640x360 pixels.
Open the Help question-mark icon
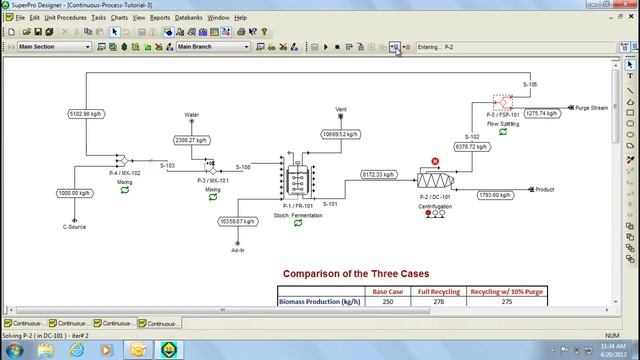pos(264,32)
